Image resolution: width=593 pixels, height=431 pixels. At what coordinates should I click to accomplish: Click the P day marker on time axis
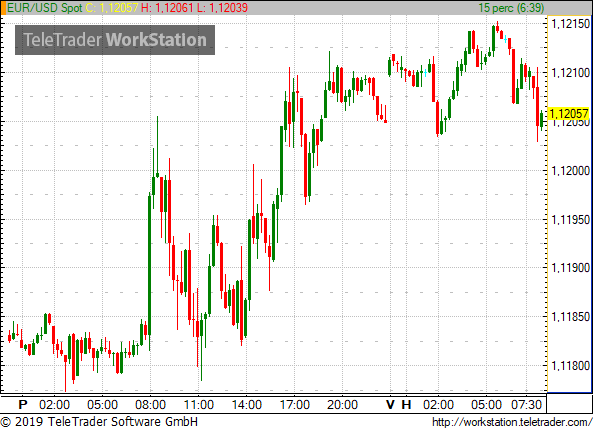[x=23, y=405]
